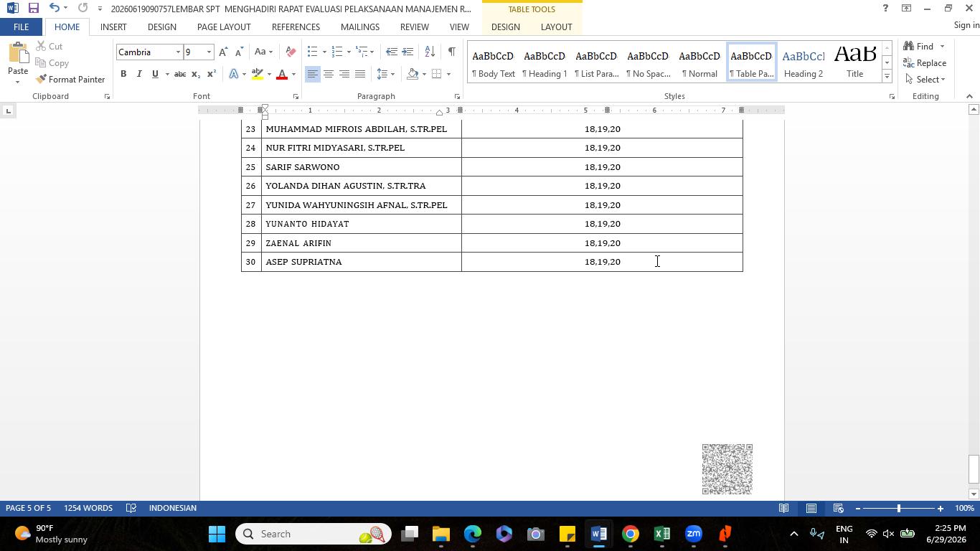Decrease the paragraph indent

pyautogui.click(x=391, y=52)
